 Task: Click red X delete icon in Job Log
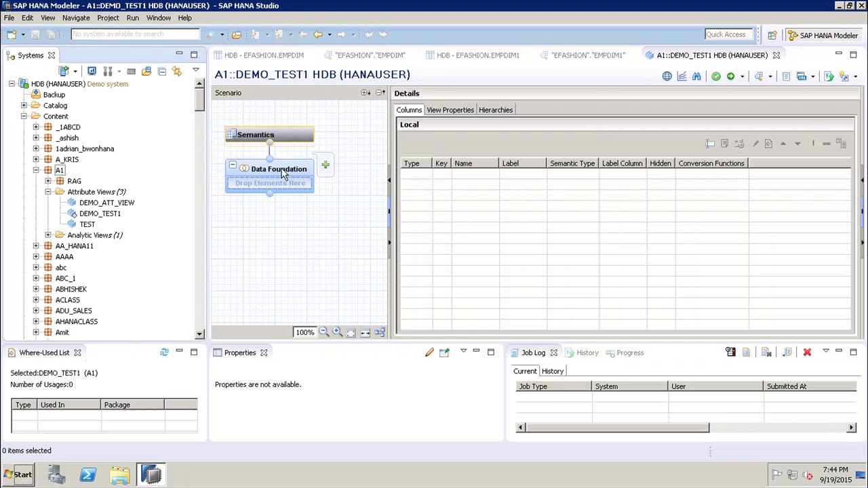pyautogui.click(x=807, y=352)
